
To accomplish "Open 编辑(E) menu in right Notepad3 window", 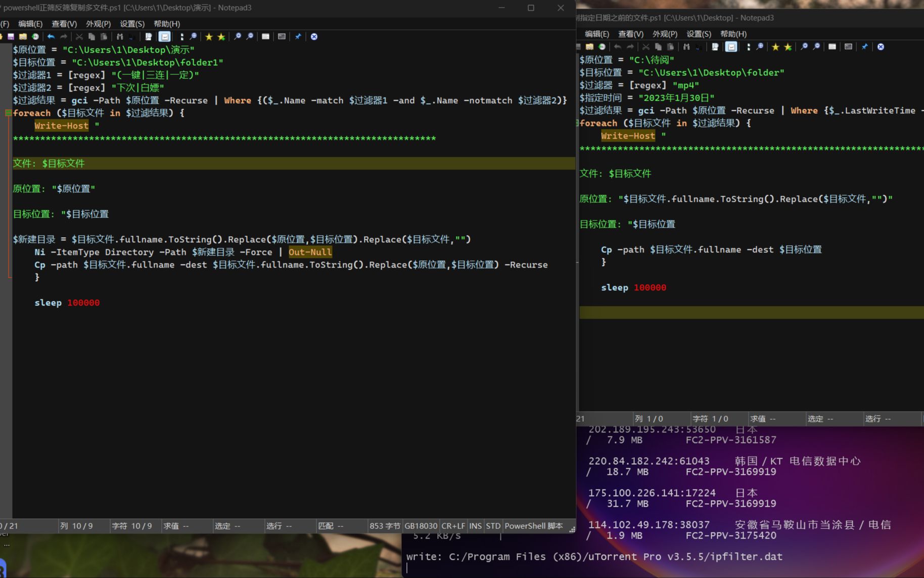I will click(597, 34).
